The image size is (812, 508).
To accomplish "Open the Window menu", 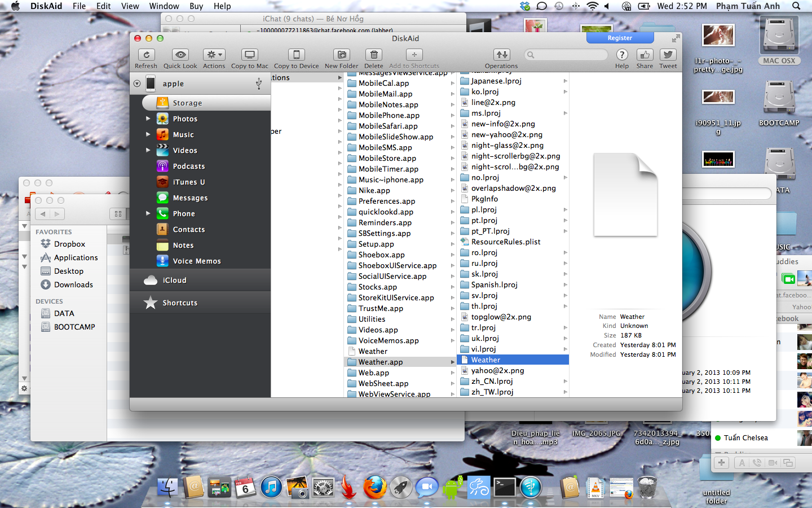I will [164, 6].
